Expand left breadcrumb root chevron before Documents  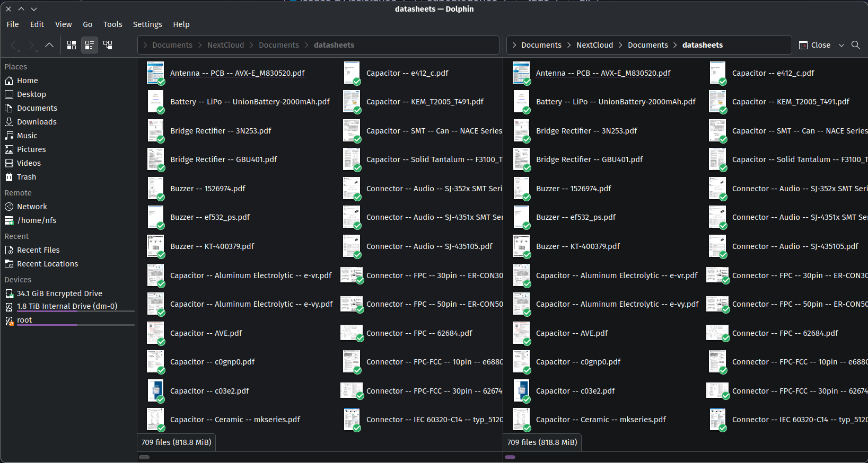point(145,45)
